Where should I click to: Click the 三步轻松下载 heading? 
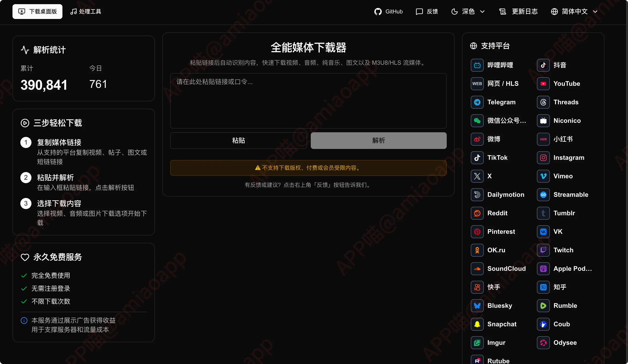pos(58,123)
